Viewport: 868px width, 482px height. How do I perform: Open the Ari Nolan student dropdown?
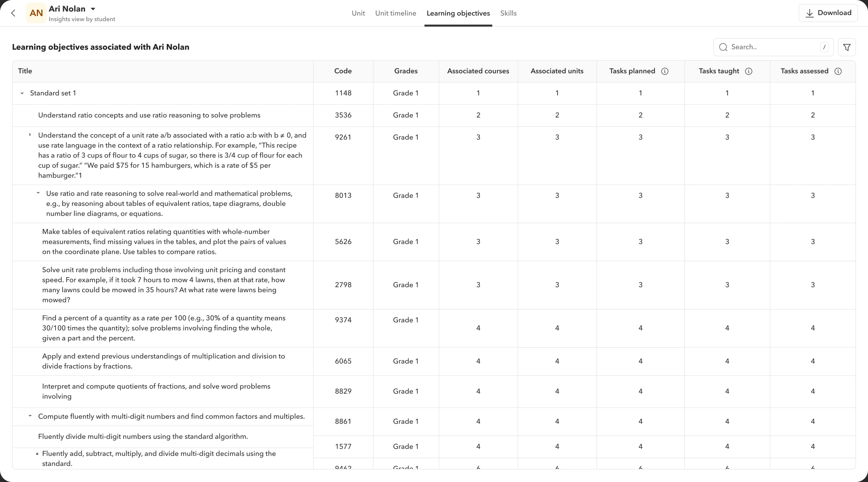pos(93,9)
